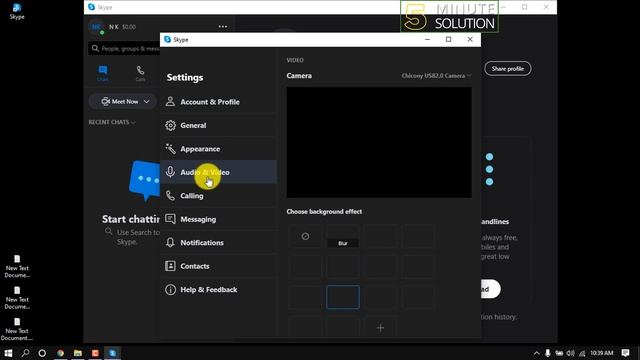Screen dimensions: 640x360
Task: Select the no background effect option
Action: tap(305, 236)
